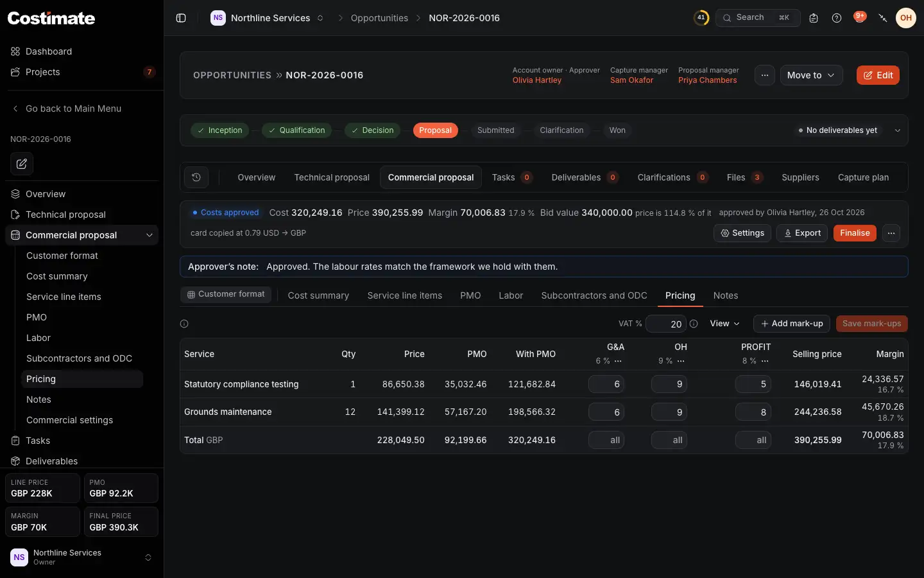Viewport: 924px width, 578px height.
Task: Toggle the Customer format view
Action: pos(226,294)
